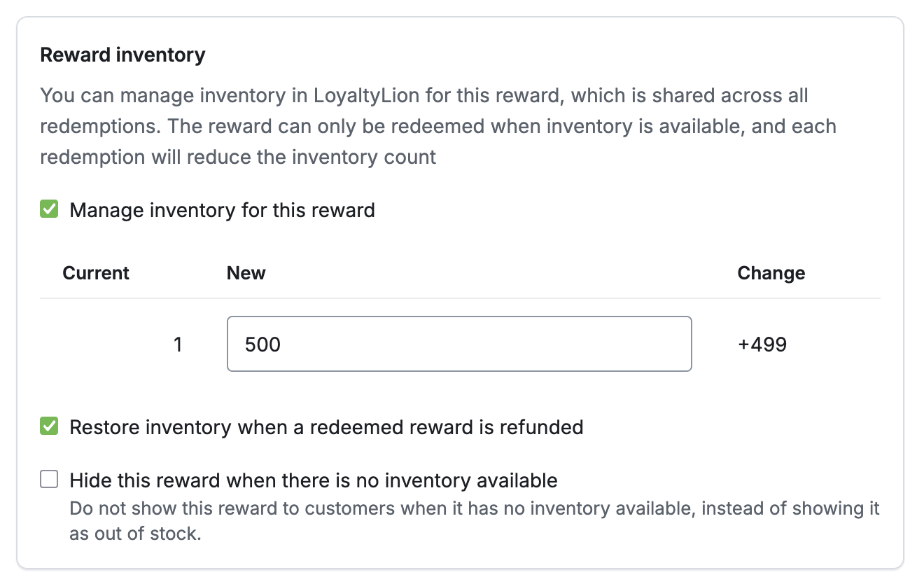Click the current inventory value of 1
The image size is (924, 584).
(x=178, y=344)
